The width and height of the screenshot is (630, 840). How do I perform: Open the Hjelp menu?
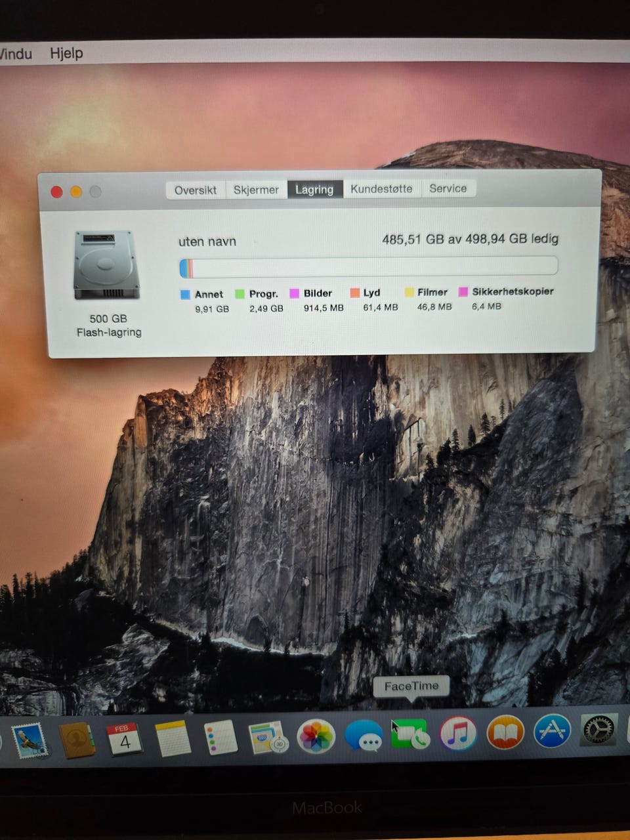tap(66, 53)
